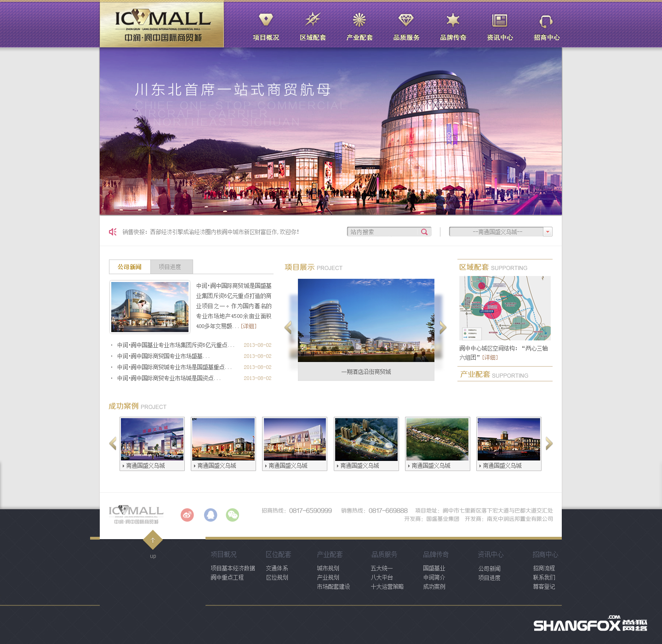Screen dimensions: 662x644
Task: Click footer link 区位规划
Action: coord(277,577)
